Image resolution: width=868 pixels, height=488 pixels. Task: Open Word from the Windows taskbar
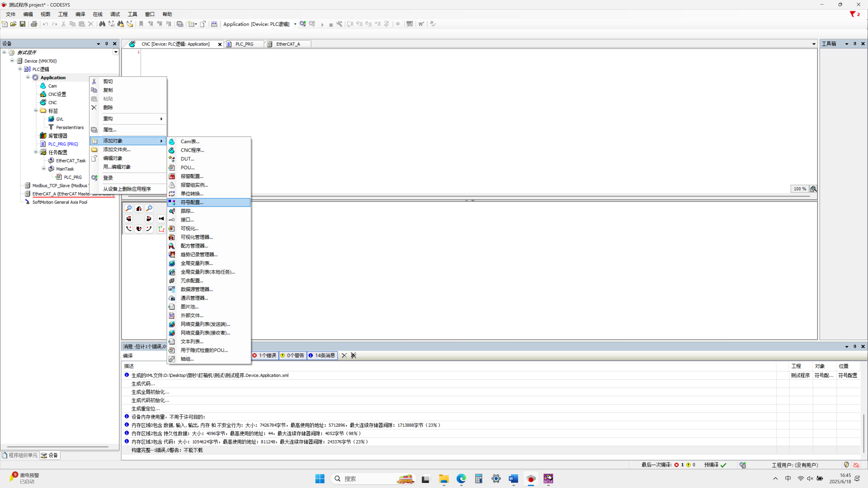point(514,479)
